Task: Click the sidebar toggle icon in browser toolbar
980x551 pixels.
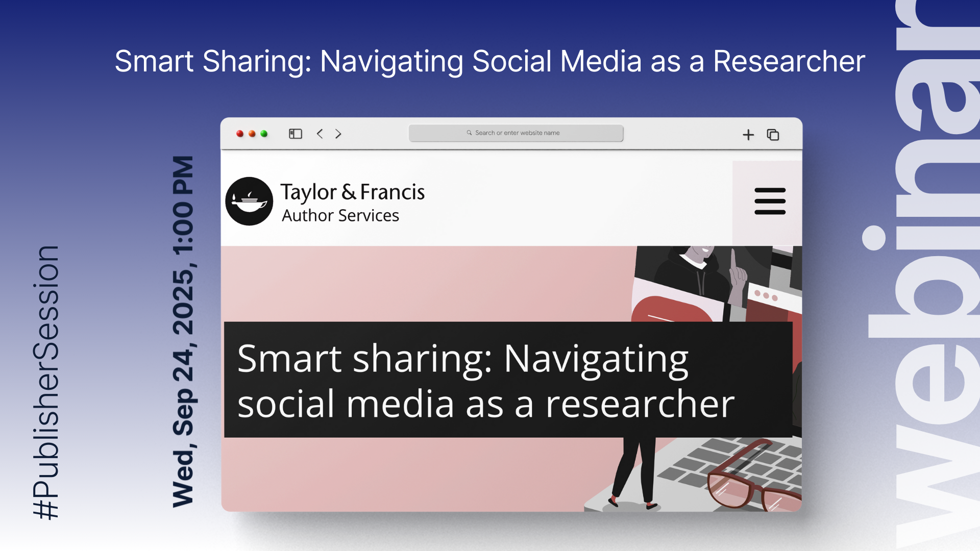Action: pyautogui.click(x=296, y=134)
